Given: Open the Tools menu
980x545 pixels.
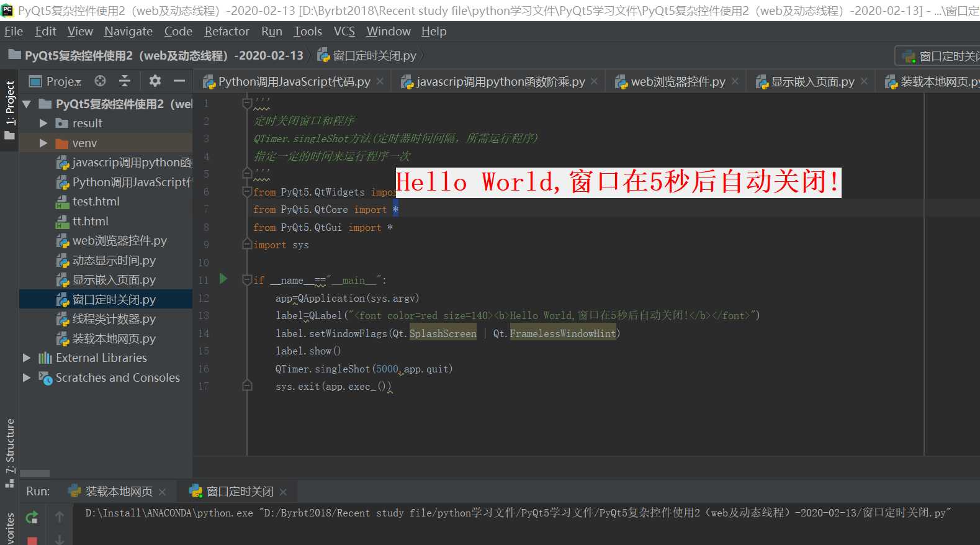Looking at the screenshot, I should click(307, 31).
